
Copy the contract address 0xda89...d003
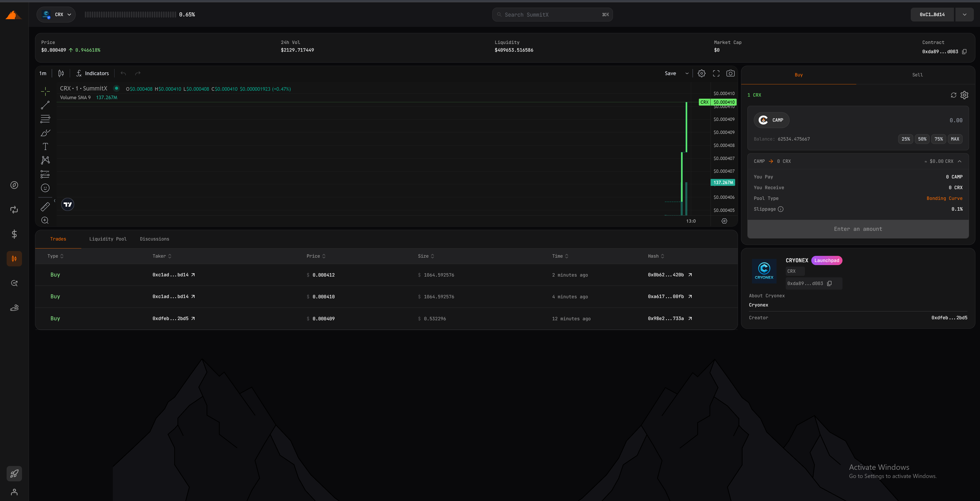pos(964,52)
